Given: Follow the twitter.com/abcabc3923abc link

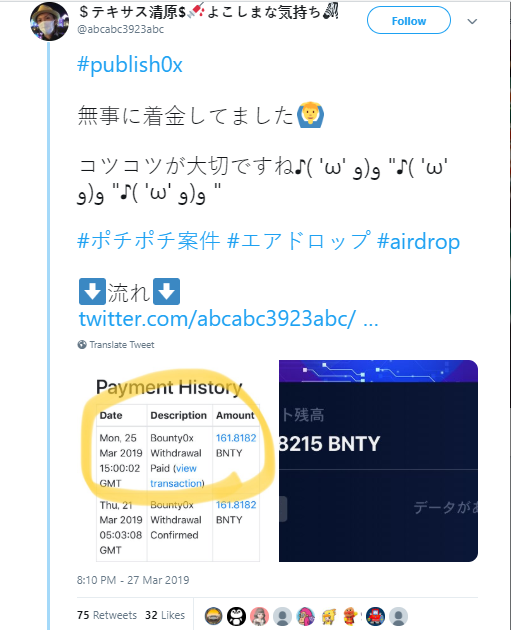Looking at the screenshot, I should click(x=228, y=319).
